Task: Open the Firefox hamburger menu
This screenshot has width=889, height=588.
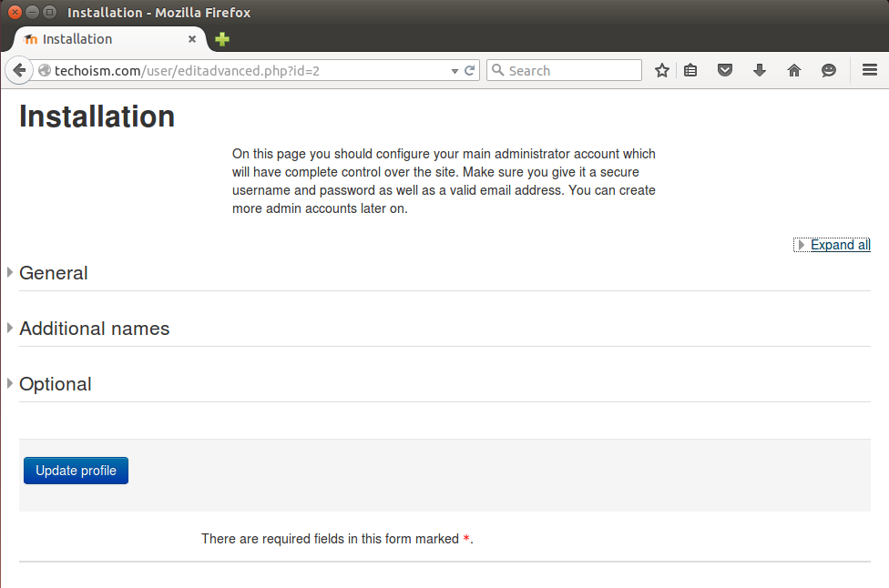Action: click(x=870, y=70)
